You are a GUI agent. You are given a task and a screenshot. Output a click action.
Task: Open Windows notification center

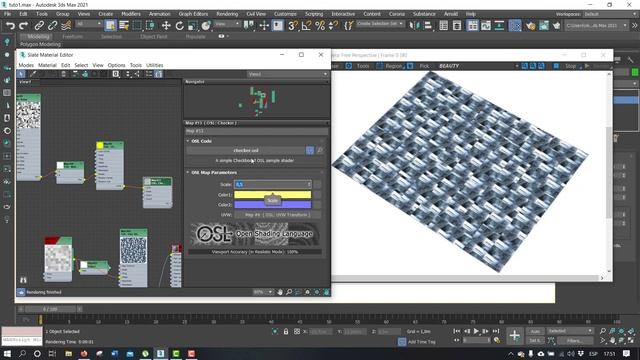tap(627, 353)
